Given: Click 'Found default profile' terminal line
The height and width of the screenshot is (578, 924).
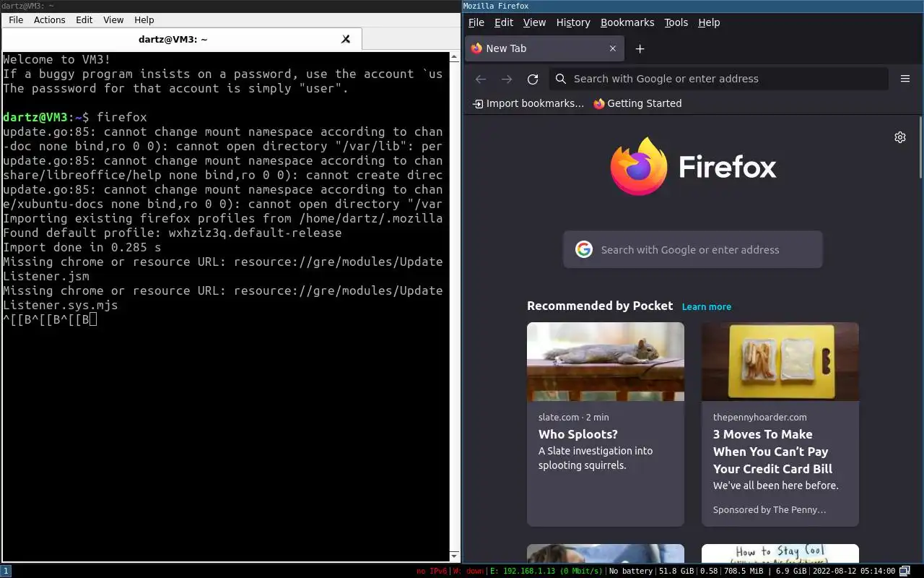Looking at the screenshot, I should coord(173,233).
